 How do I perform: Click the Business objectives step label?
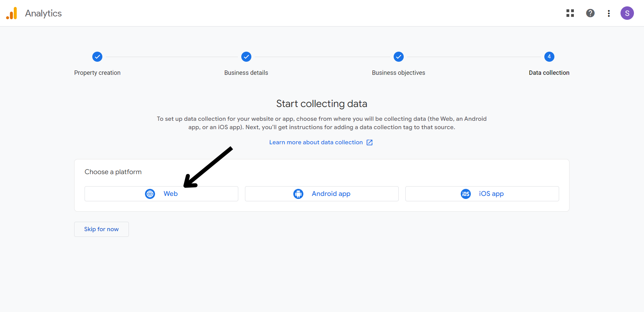[x=398, y=73]
